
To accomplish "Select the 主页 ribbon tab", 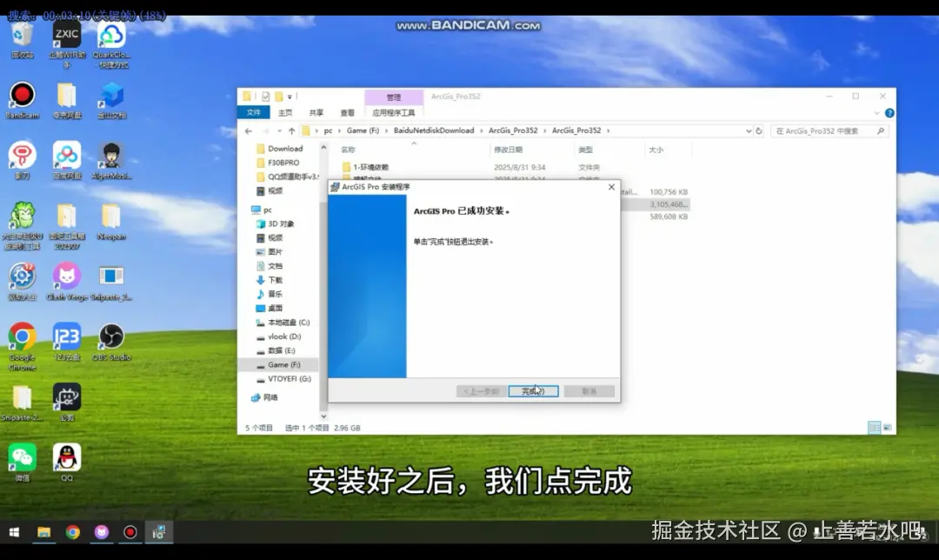I will 284,113.
